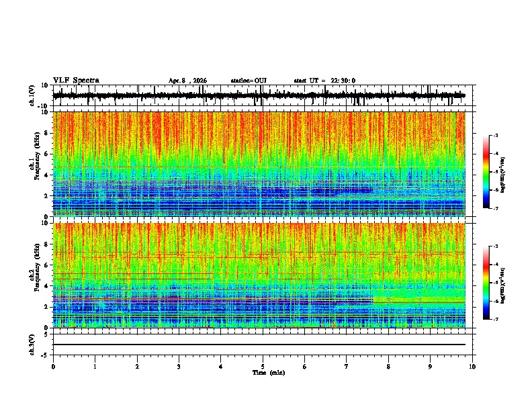This screenshot has height=411, width=532.
Task: Click the "6" tick on ch.2 frequency axis
Action: [47, 265]
